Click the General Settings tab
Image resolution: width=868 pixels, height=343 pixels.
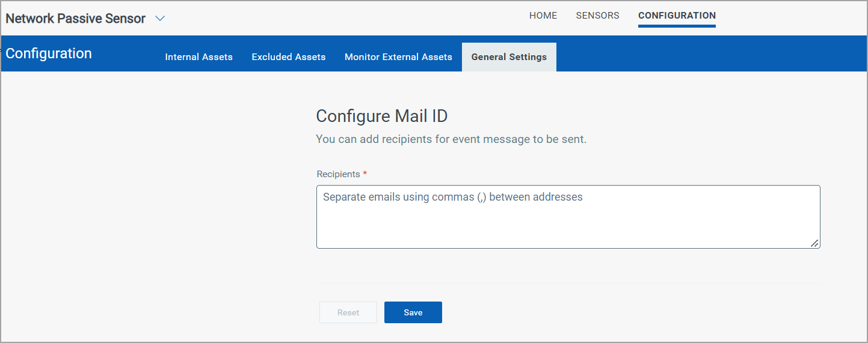point(509,57)
